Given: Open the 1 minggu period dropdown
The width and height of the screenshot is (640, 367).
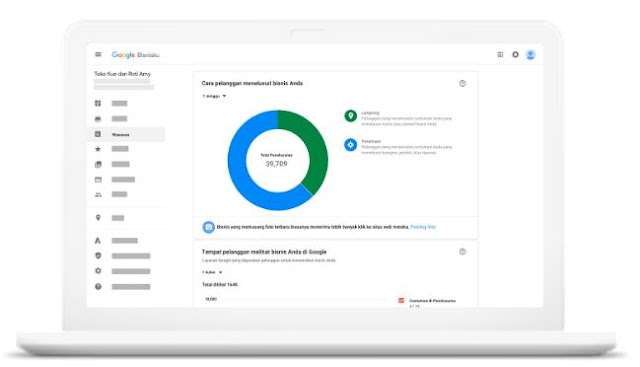Looking at the screenshot, I should (x=214, y=96).
